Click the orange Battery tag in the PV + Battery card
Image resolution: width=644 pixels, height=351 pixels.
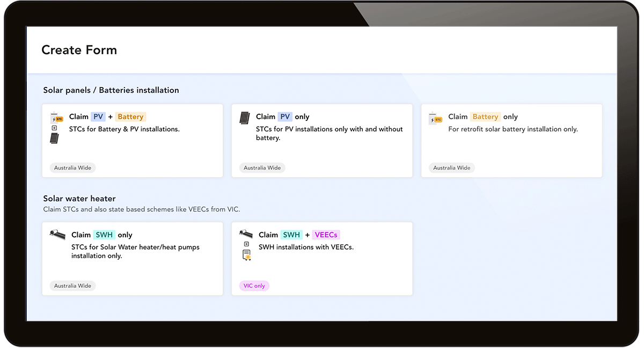[130, 117]
